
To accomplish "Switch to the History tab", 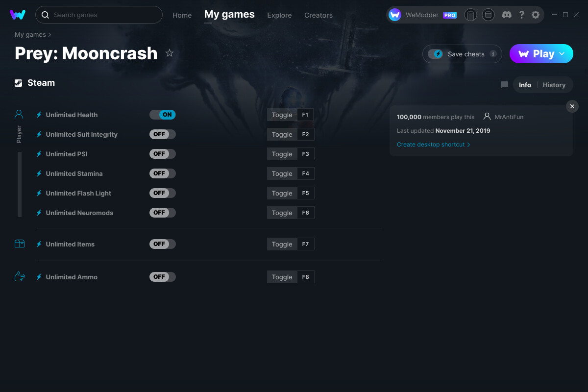I will tap(554, 85).
